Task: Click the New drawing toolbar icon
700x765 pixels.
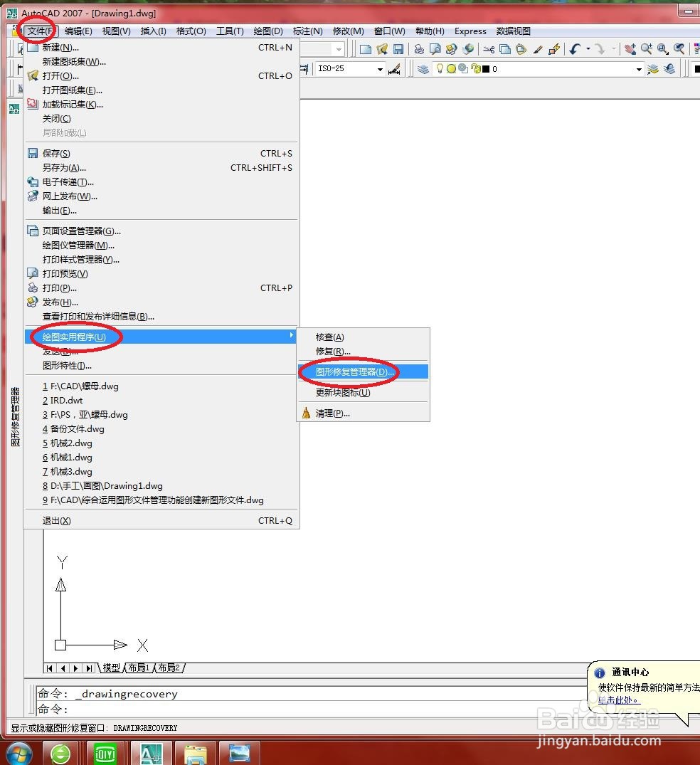Action: pyautogui.click(x=366, y=49)
